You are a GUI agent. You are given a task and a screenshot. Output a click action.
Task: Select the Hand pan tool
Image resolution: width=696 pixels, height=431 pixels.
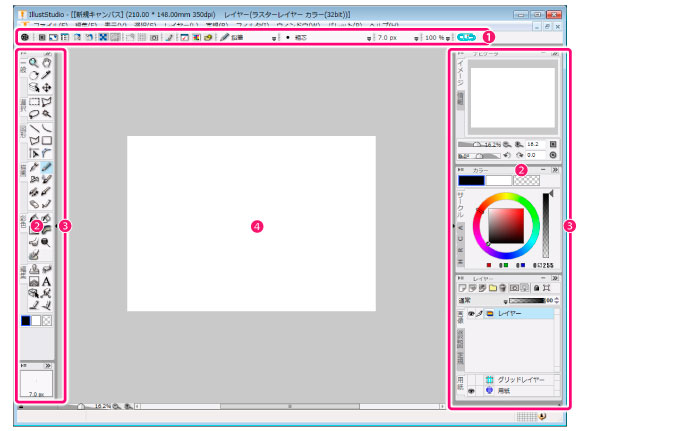47,63
